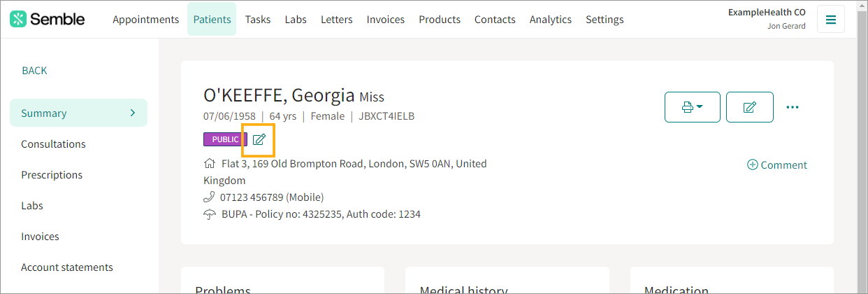Click the BACK link
This screenshot has width=868, height=294.
coord(35,71)
